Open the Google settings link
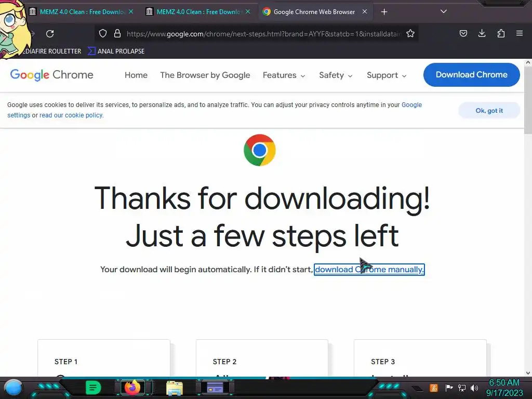The width and height of the screenshot is (532, 399). point(411,105)
